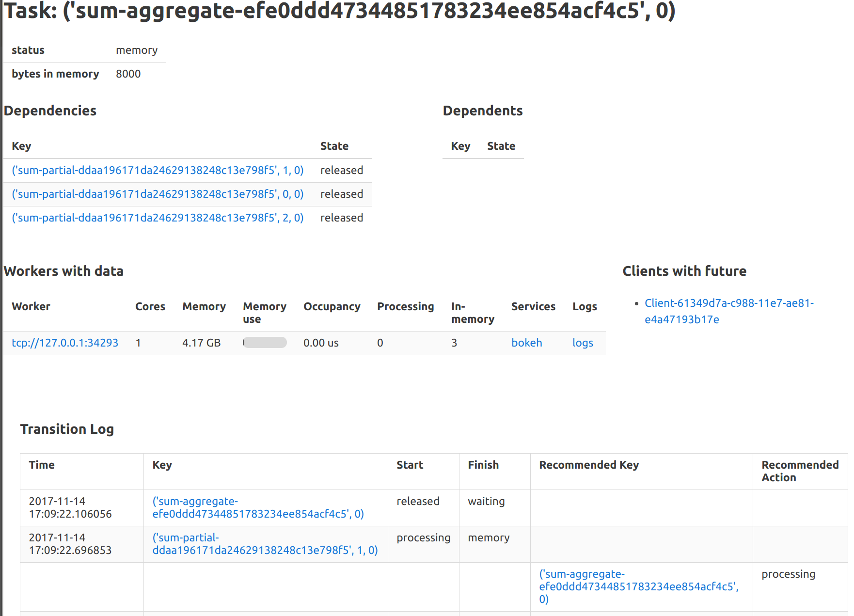854x616 pixels.
Task: Open sum-partial link in the Transition Log table
Action: click(x=265, y=544)
